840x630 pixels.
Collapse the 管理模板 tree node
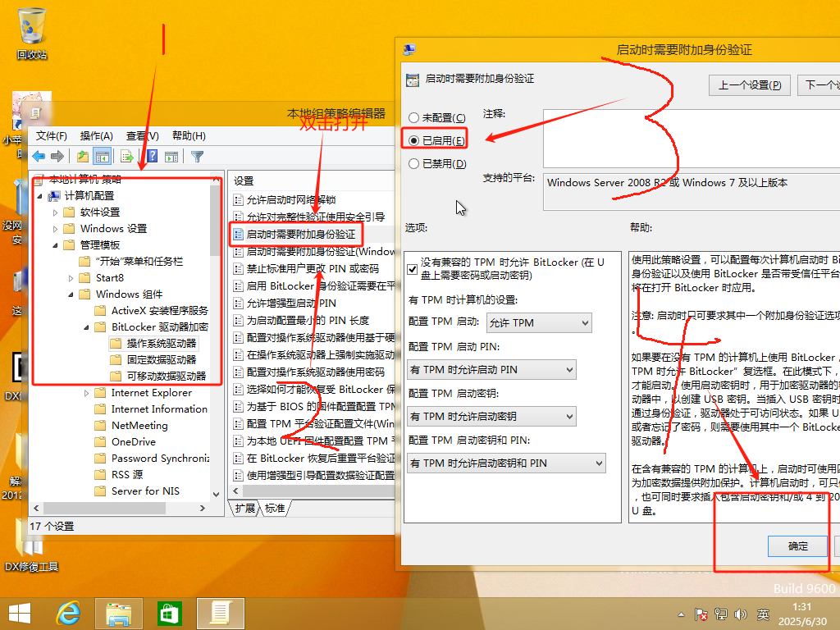pyautogui.click(x=55, y=245)
